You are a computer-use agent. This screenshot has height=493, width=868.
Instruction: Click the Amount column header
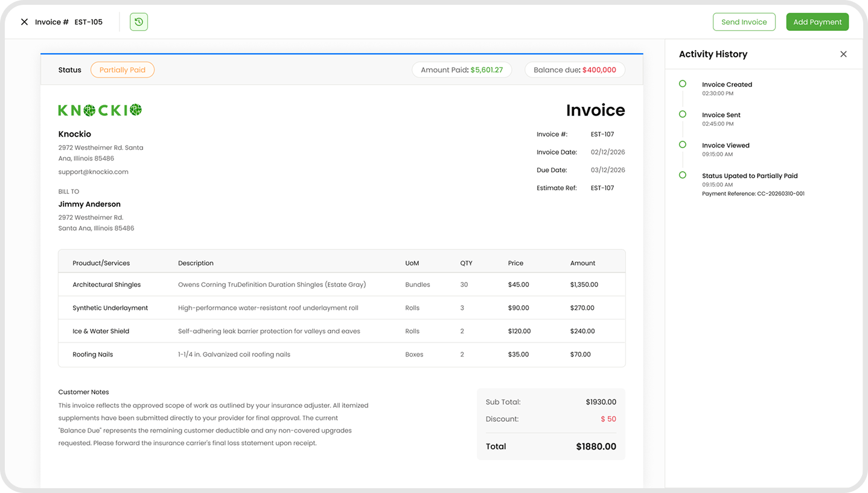(x=582, y=263)
